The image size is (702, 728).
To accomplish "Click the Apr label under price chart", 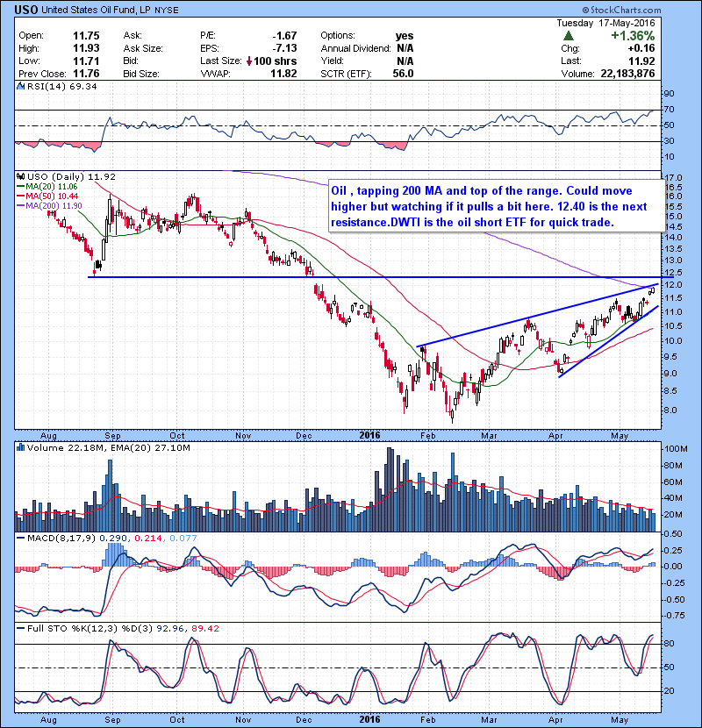I will coord(555,436).
